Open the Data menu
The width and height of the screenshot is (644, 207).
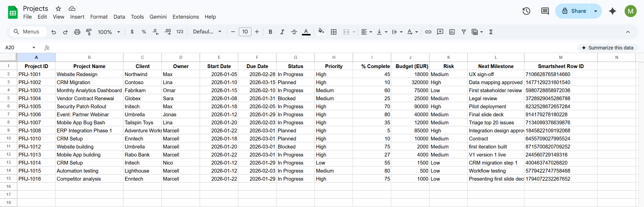click(119, 17)
